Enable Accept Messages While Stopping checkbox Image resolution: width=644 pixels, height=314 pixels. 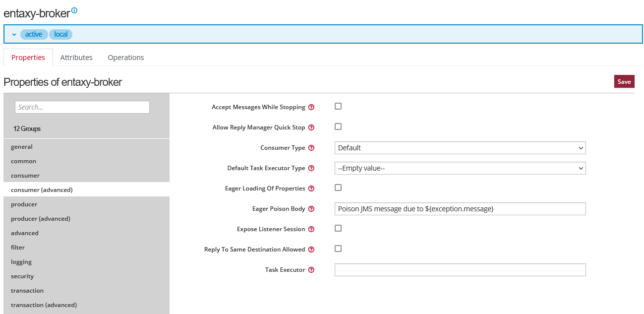[x=338, y=106]
